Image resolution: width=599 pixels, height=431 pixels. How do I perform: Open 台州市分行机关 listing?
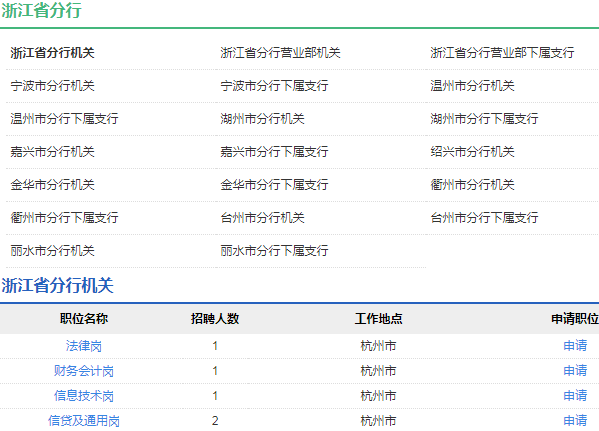262,217
